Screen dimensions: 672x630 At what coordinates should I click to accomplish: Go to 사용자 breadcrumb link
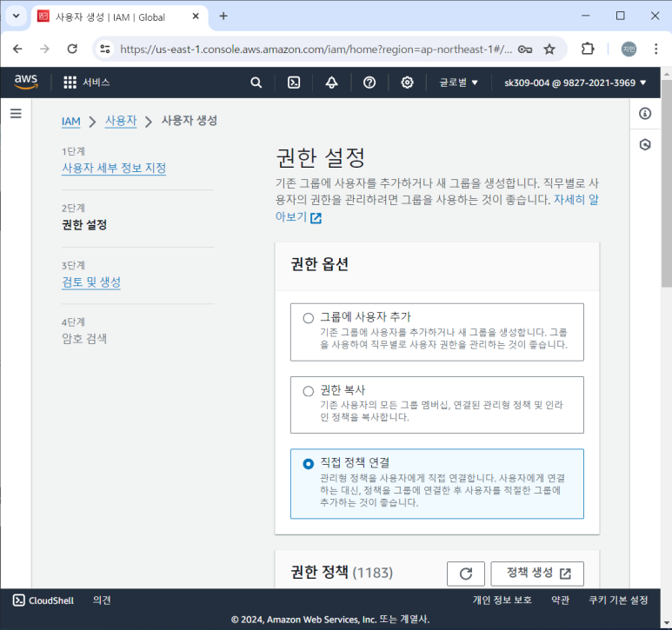pos(121,121)
